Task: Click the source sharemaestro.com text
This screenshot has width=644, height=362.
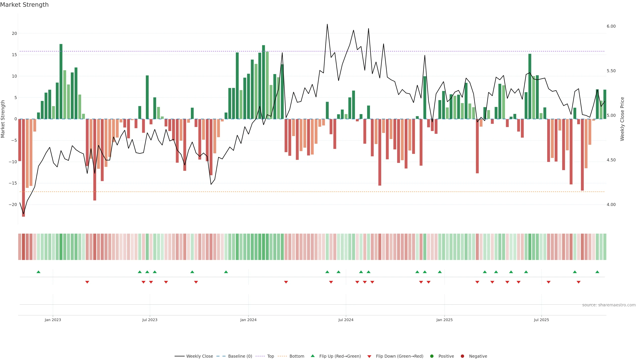Action: click(609, 305)
